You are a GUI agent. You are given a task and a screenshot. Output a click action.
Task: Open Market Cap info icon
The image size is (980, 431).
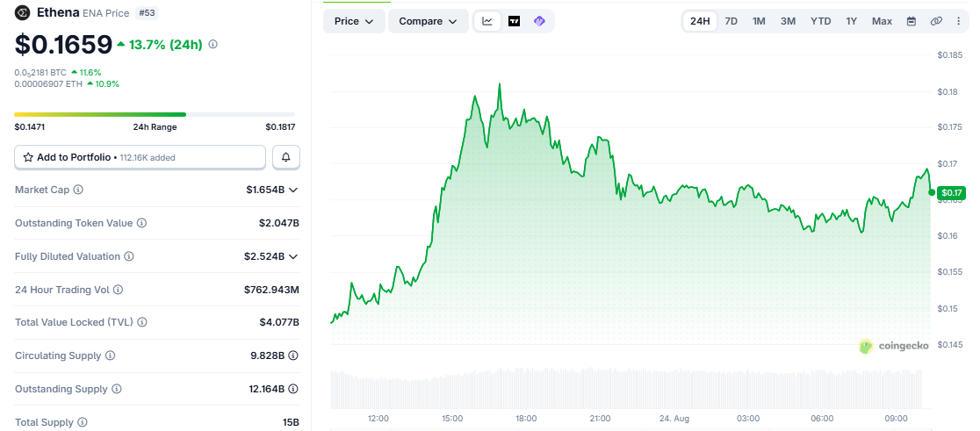coord(78,190)
